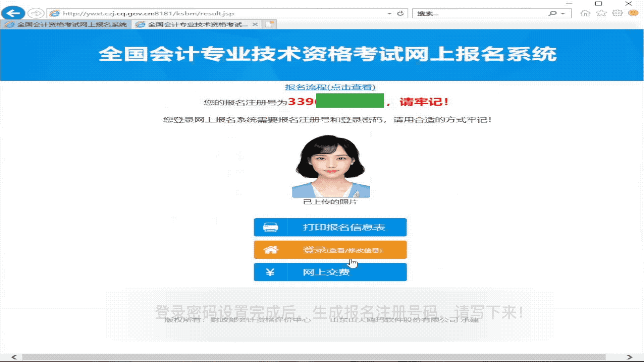This screenshot has height=362, width=644.
Task: Click the house icon on the 登录 button
Action: pyautogui.click(x=270, y=250)
